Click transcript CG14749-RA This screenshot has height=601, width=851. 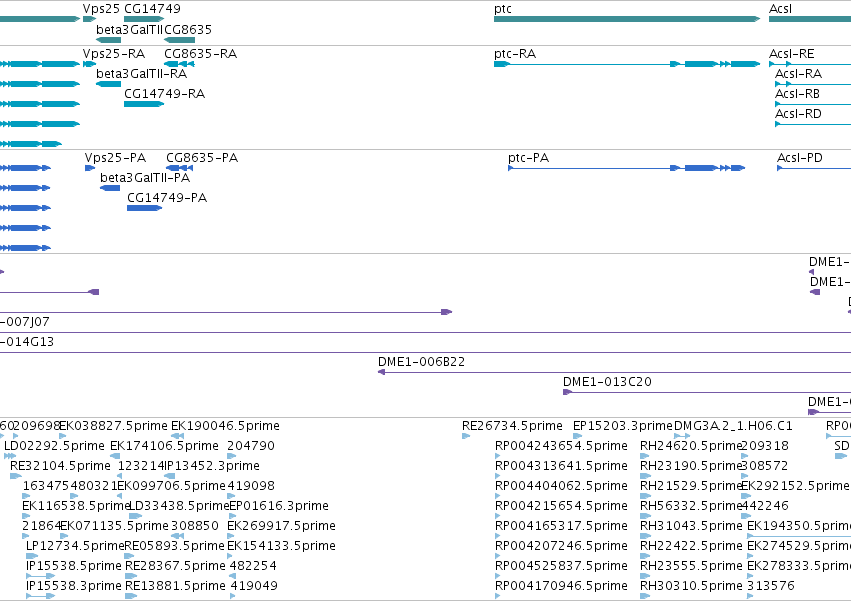(x=164, y=94)
